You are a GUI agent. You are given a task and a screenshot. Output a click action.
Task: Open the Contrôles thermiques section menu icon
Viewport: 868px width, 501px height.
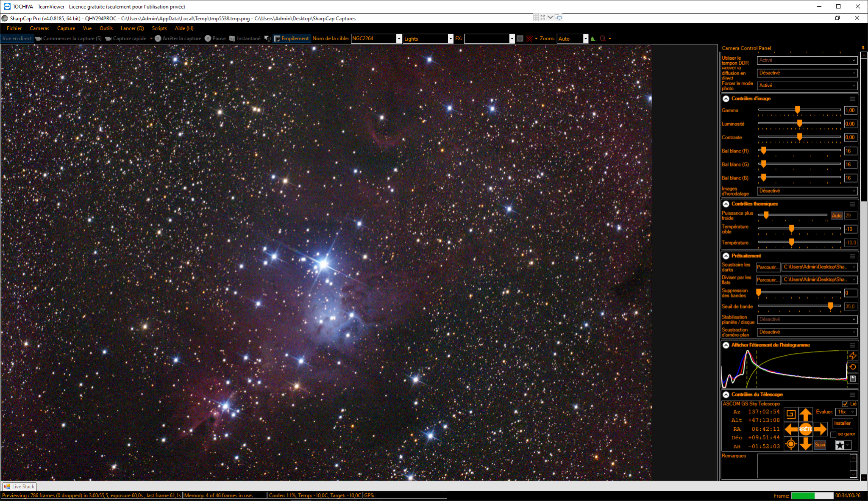(x=852, y=204)
